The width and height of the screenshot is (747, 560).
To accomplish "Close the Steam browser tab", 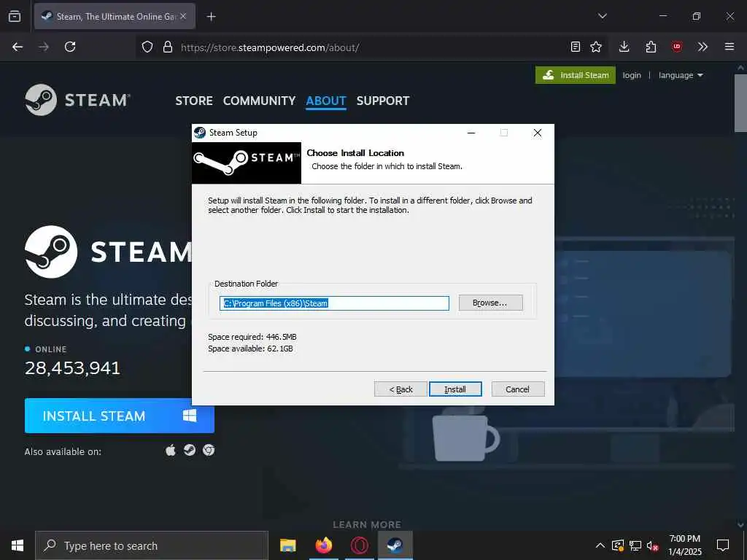I will click(183, 16).
